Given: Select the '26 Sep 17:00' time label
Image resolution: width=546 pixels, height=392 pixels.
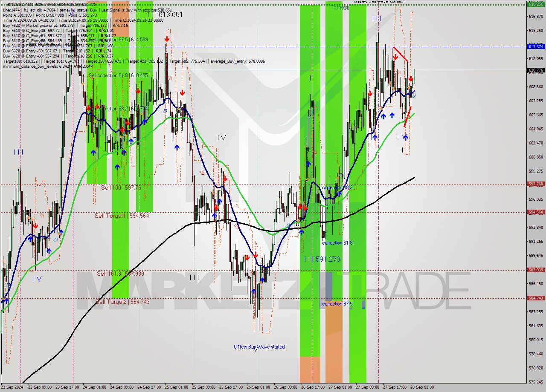Looking at the screenshot, I should pyautogui.click(x=313, y=387).
